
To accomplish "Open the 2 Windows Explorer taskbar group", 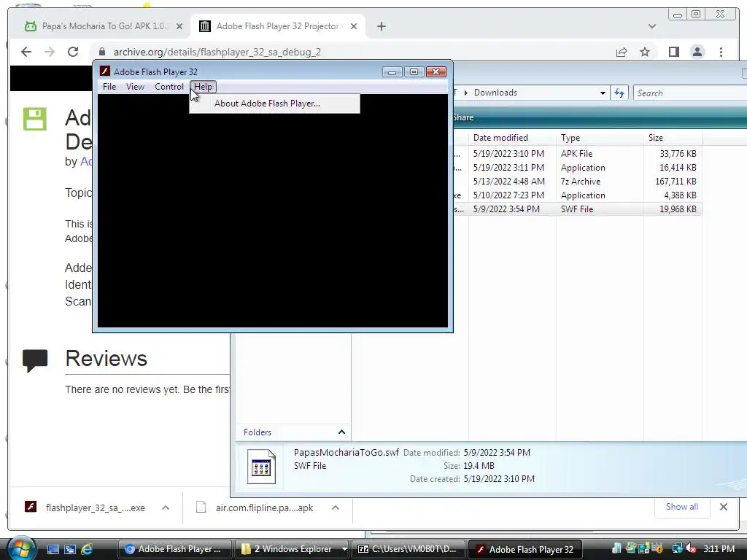I will [x=292, y=549].
